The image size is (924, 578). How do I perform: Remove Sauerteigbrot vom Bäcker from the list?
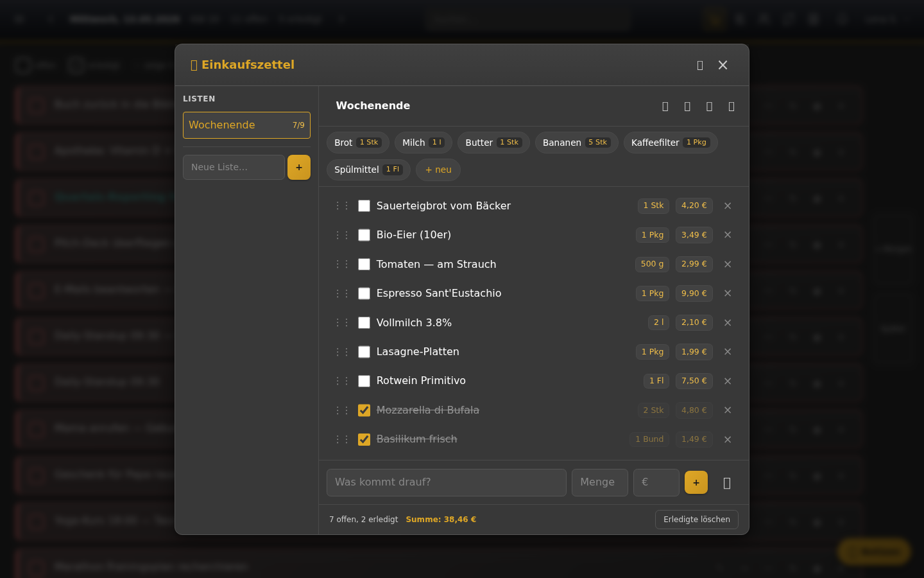pos(728,206)
